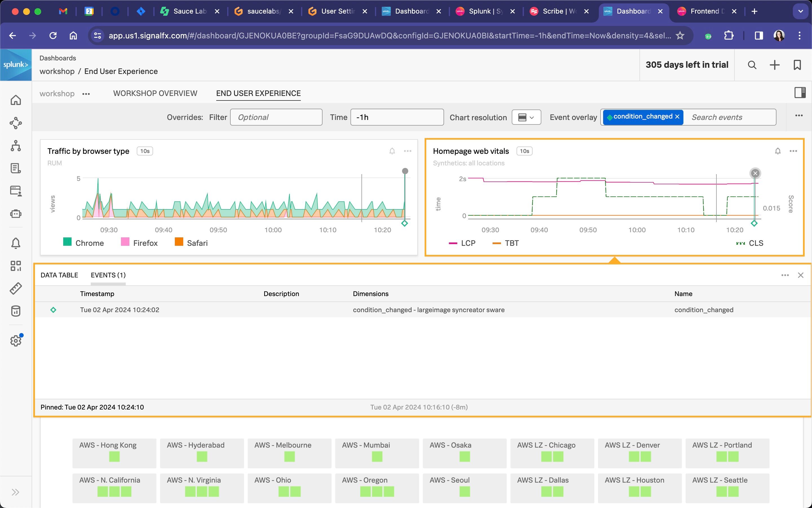812x508 pixels.
Task: Expand the left navigation sidebar
Action: (x=16, y=492)
